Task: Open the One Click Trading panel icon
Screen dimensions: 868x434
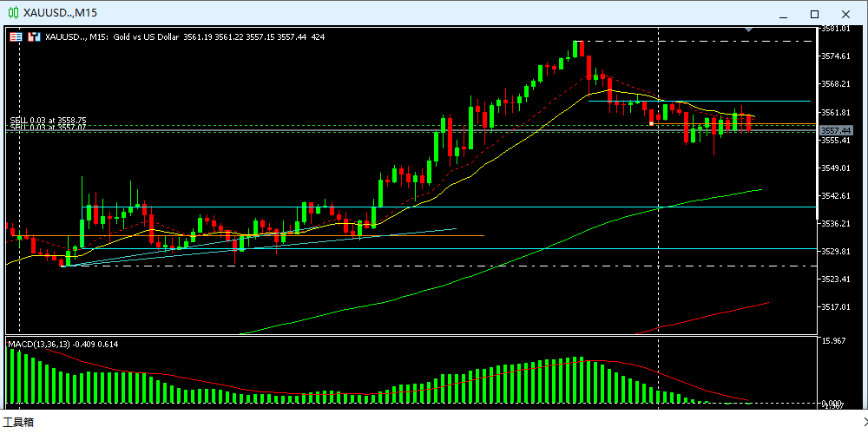Action: pos(16,37)
